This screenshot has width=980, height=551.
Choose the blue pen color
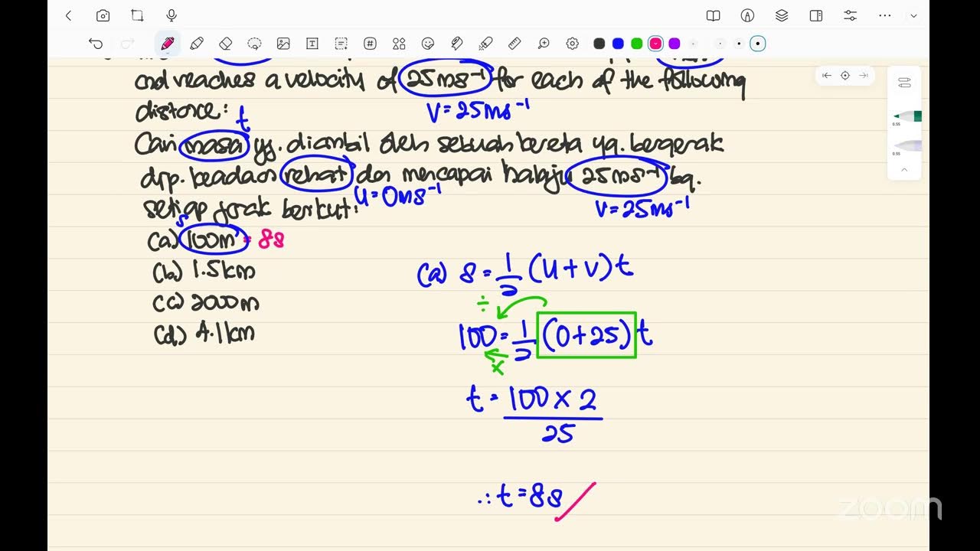click(618, 44)
